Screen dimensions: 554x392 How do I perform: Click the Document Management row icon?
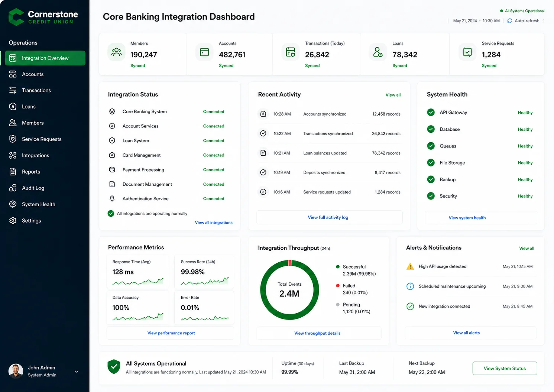112,184
